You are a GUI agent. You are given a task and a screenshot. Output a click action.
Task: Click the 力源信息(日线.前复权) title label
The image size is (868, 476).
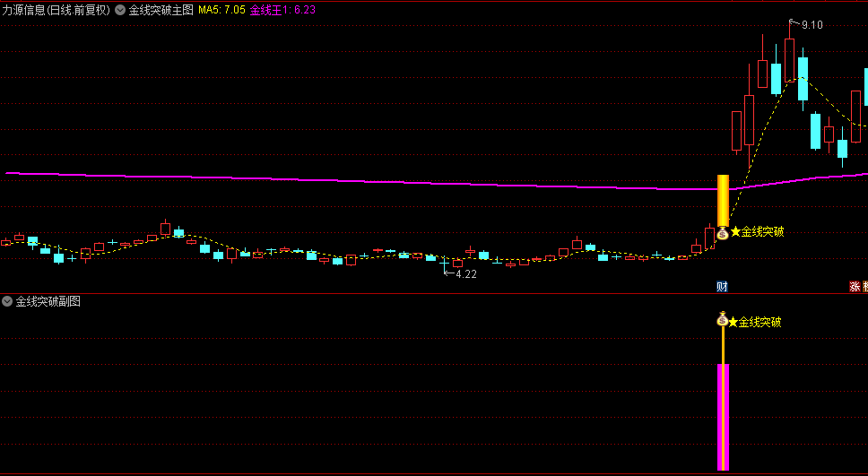pyautogui.click(x=56, y=10)
